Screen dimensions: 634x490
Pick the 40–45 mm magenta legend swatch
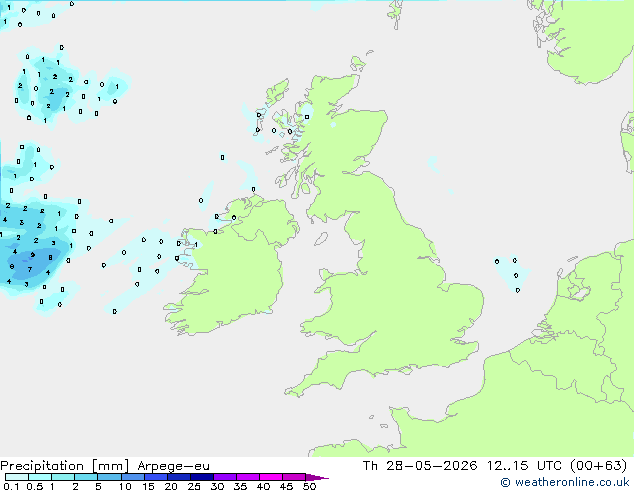coord(271,477)
